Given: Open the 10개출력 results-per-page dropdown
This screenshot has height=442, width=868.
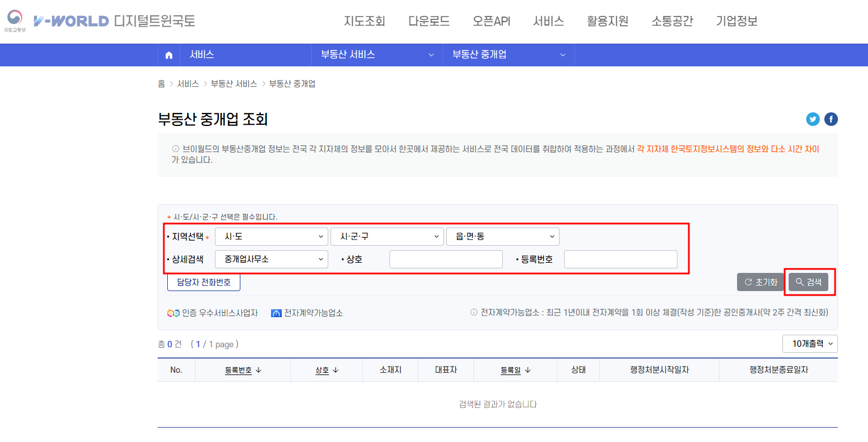Looking at the screenshot, I should click(810, 343).
